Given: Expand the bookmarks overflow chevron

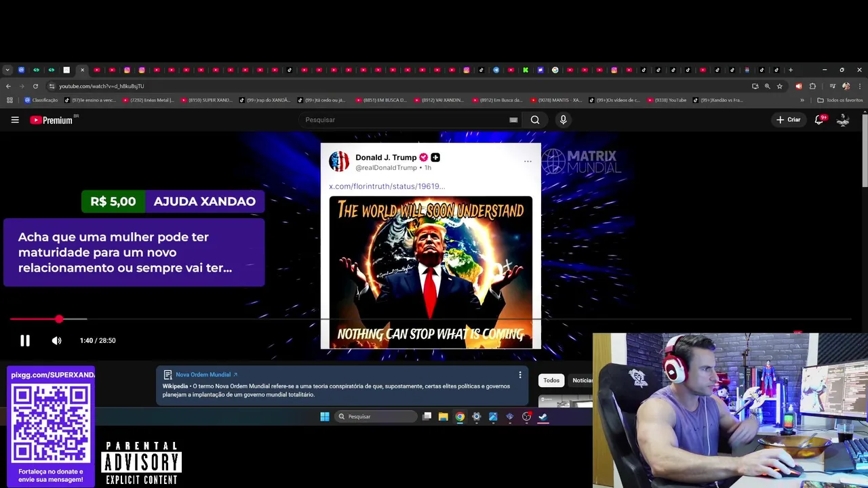Looking at the screenshot, I should (802, 100).
